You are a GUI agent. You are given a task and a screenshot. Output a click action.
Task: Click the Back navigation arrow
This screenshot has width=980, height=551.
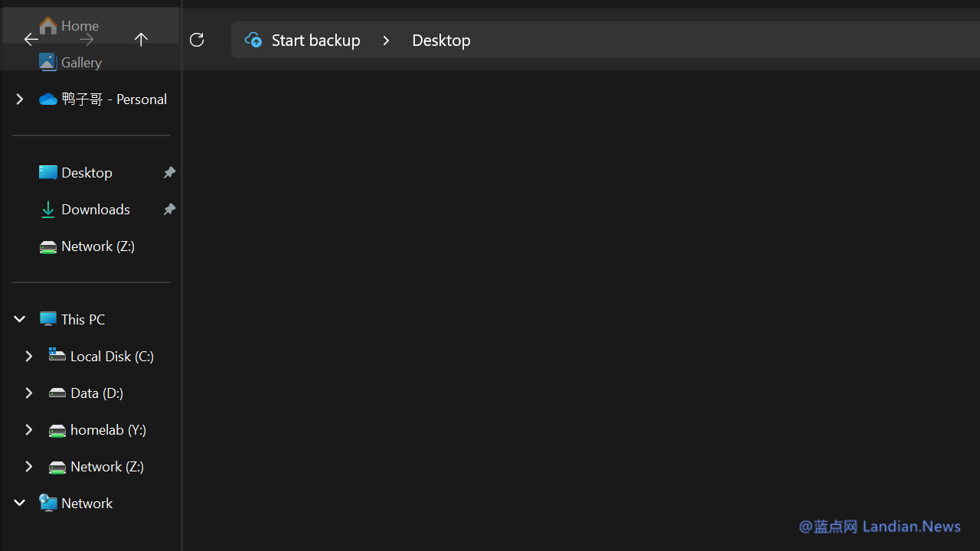[31, 39]
